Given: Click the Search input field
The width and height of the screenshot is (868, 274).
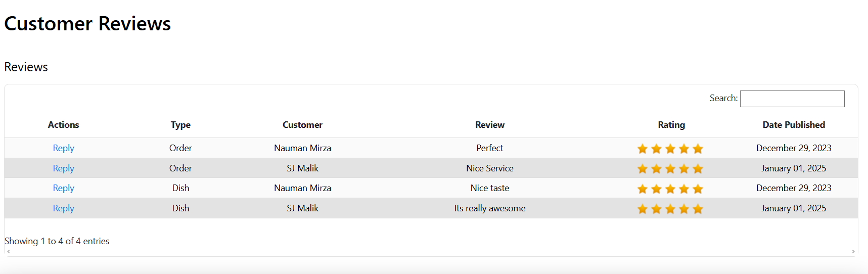Looking at the screenshot, I should tap(792, 99).
